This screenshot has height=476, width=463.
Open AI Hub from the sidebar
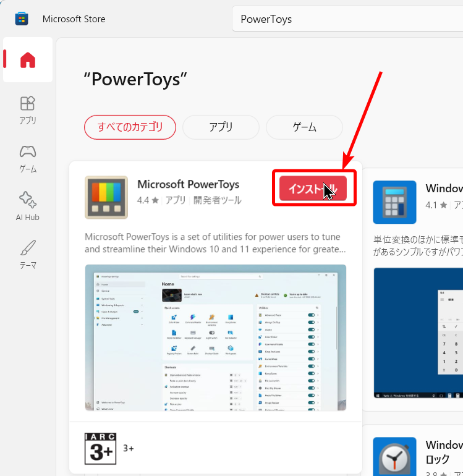(x=28, y=206)
